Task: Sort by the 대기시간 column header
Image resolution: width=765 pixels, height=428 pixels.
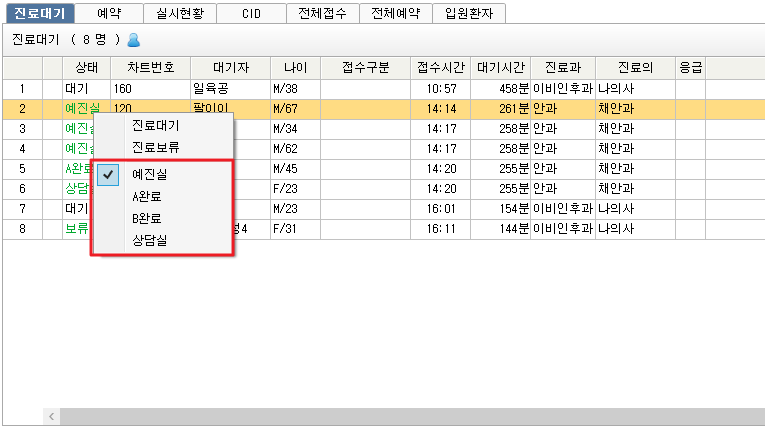Action: click(x=500, y=68)
